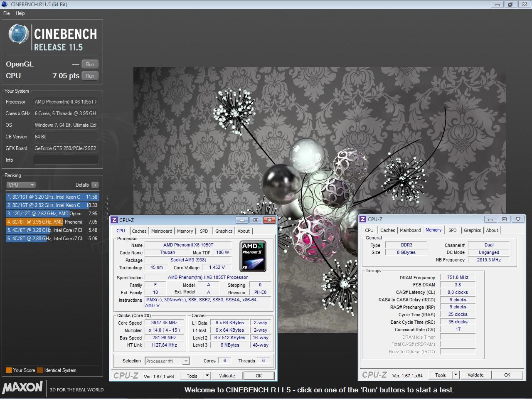Viewport: 532px width, 399px height.
Task: Click the MAXON logo at bottom left
Action: 22,387
